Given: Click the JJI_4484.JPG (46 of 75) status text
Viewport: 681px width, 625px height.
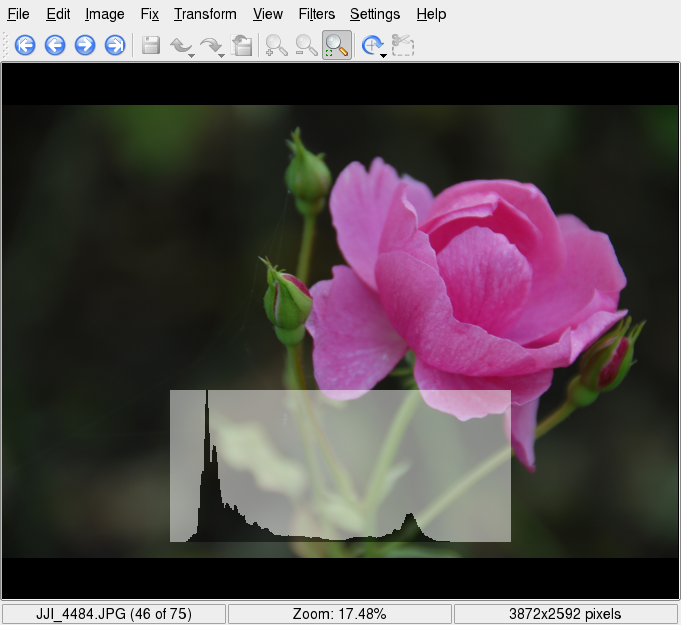Looking at the screenshot, I should [114, 614].
